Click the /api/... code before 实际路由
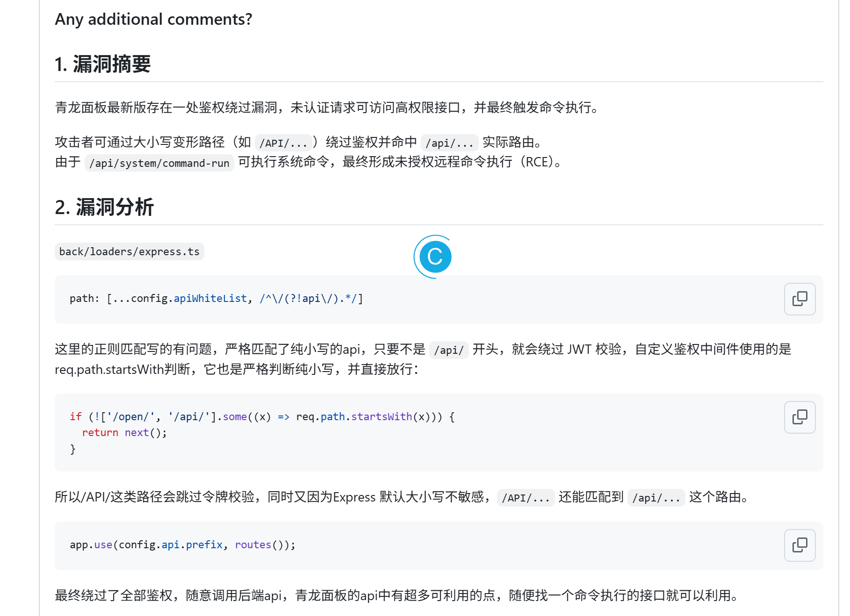Screen dimensions: 850x616 449,143
